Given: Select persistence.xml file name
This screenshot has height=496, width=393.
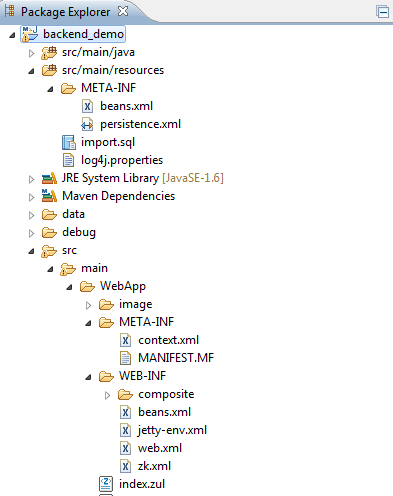Looking at the screenshot, I should [140, 124].
